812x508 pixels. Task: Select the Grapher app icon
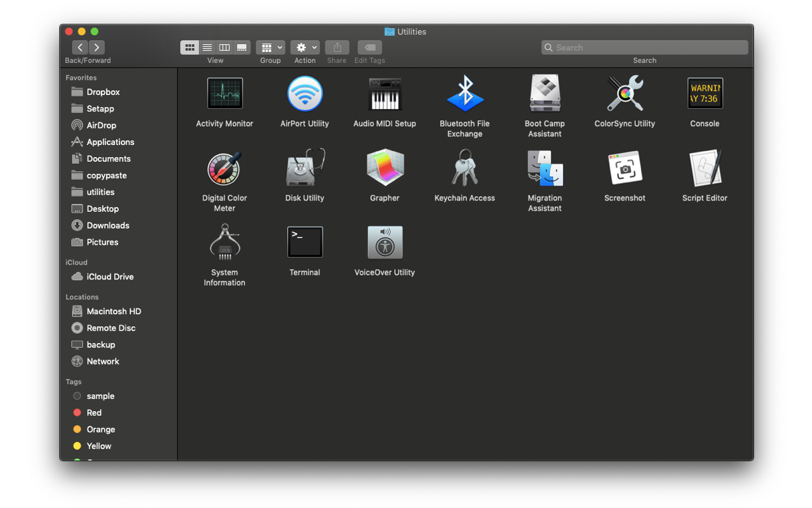385,168
